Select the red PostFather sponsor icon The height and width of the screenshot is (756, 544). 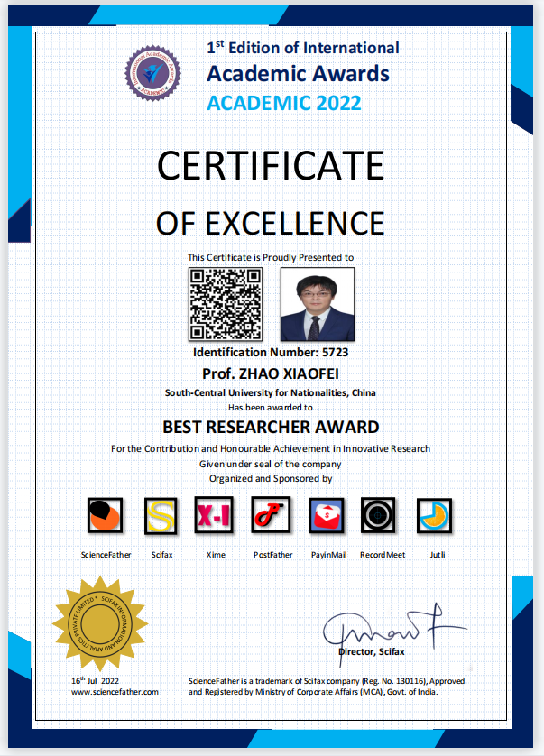point(270,515)
